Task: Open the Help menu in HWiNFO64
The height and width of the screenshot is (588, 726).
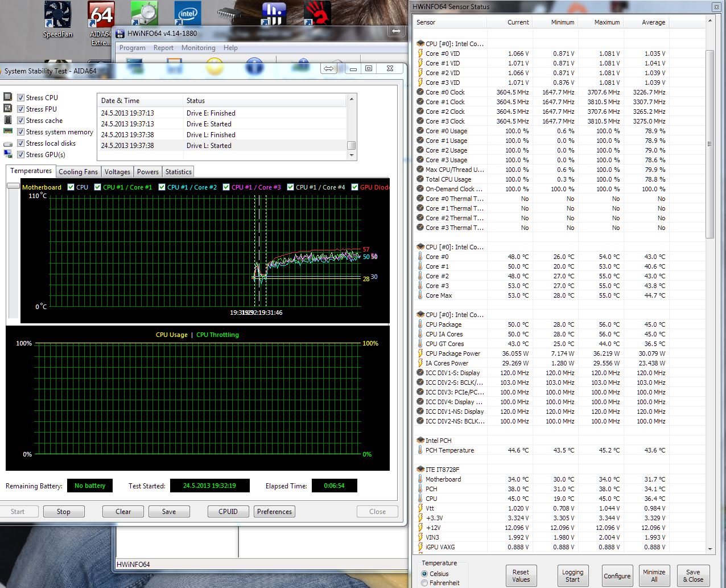Action: coord(230,48)
